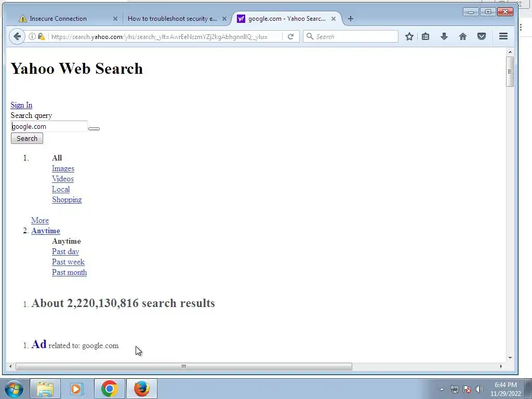Click the taskbar clock showing 6:44 PM
Screen dimensions: 532x399
coord(506,389)
